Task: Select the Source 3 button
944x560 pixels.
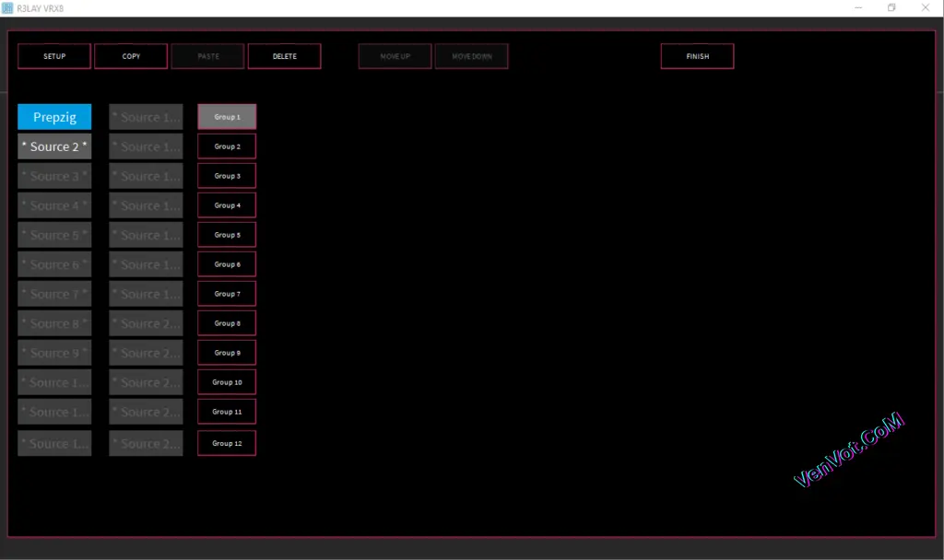Action: tap(54, 176)
